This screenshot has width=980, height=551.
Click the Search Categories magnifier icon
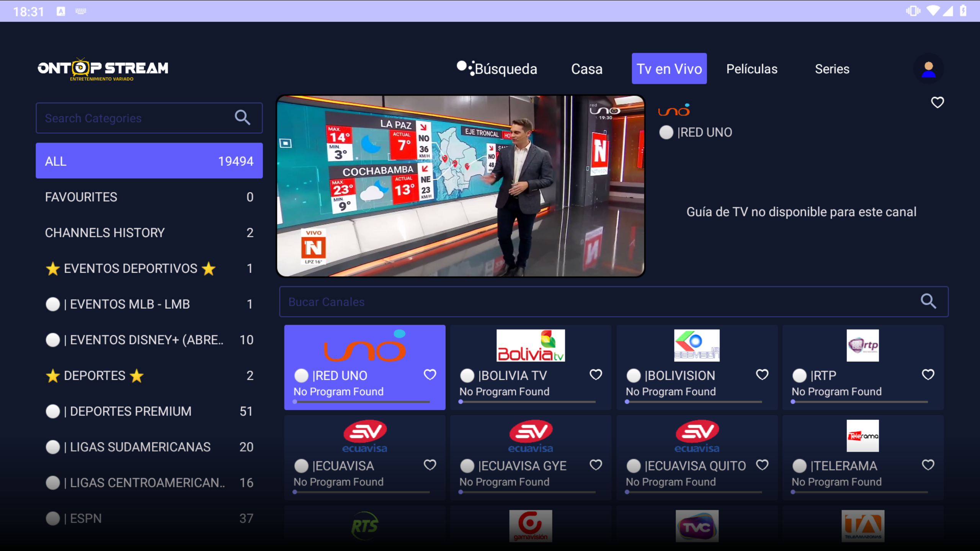(242, 118)
